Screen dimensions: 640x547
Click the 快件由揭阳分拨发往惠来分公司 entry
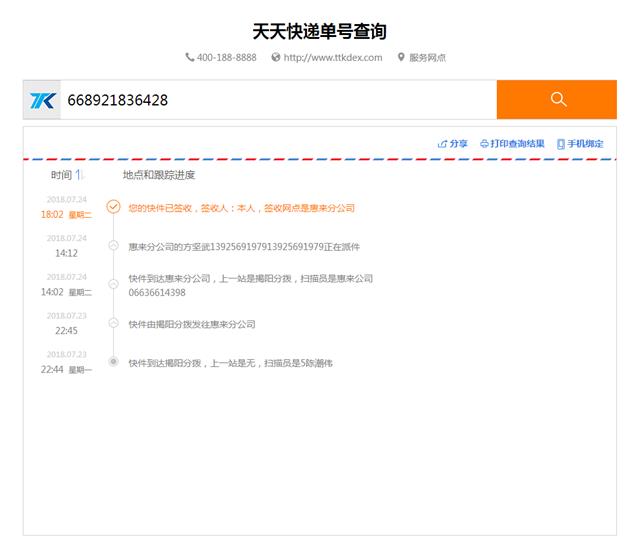point(192,325)
